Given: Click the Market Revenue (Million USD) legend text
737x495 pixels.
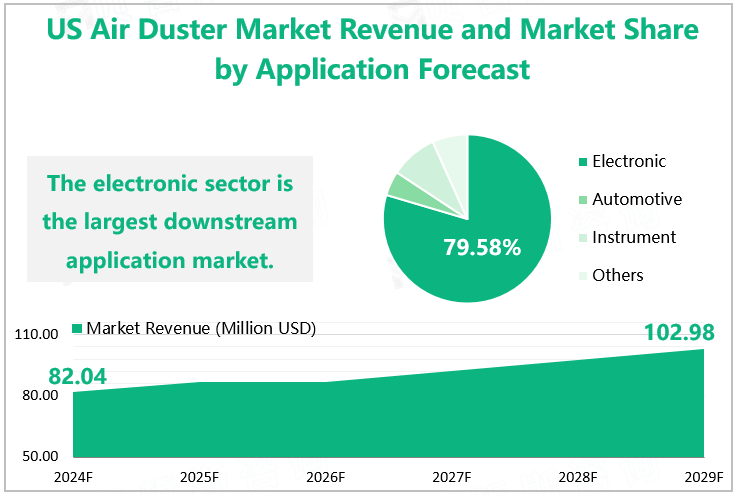Looking at the screenshot, I should pos(201,328).
